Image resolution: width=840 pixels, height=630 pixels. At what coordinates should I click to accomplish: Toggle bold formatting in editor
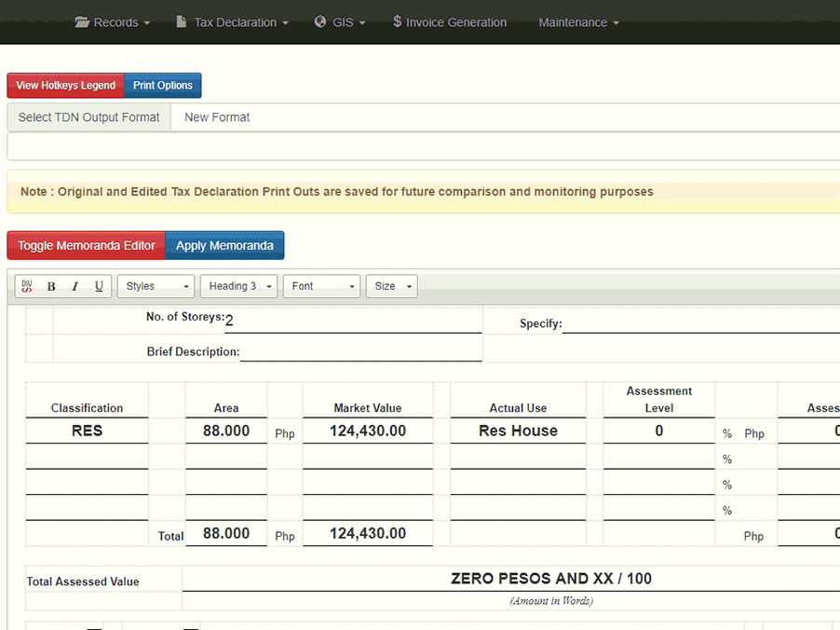pyautogui.click(x=51, y=286)
